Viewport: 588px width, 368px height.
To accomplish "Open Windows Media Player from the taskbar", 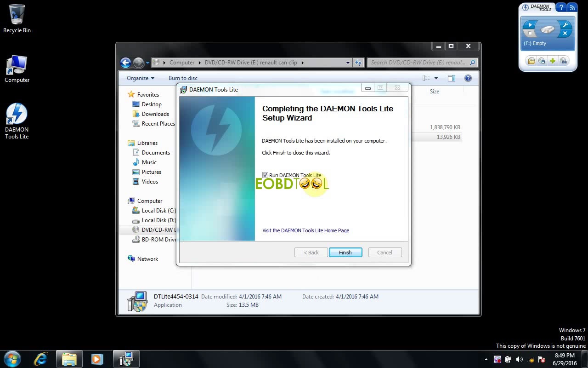I will click(x=97, y=359).
